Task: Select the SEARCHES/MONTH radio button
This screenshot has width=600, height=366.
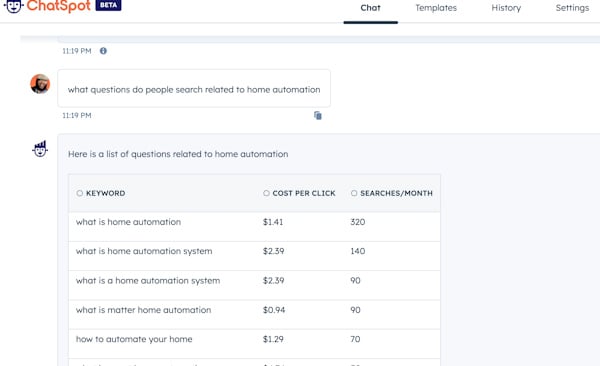Action: (x=354, y=193)
